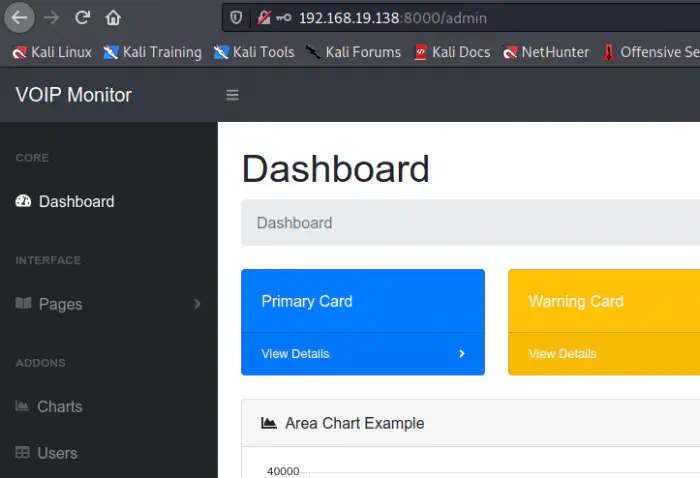This screenshot has width=700, height=478.
Task: Click the dashboard gauge icon in sidebar
Action: pyautogui.click(x=23, y=201)
